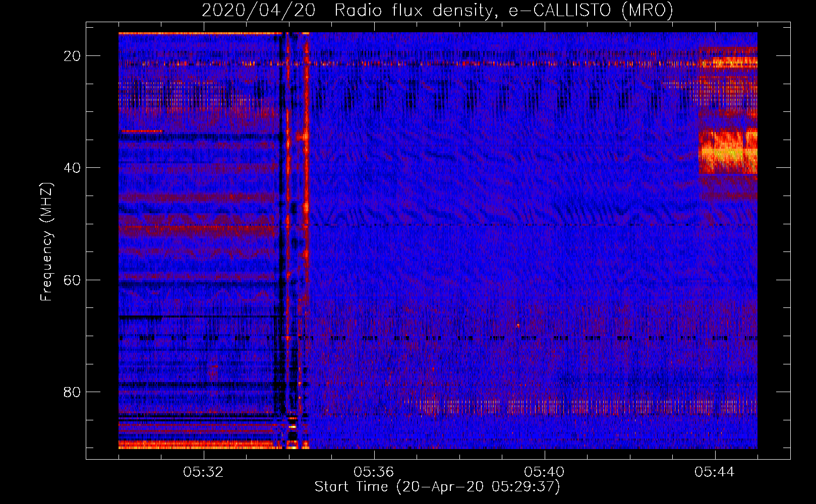The width and height of the screenshot is (816, 504).
Task: Click the 05:36 time tick label
Action: pyautogui.click(x=374, y=472)
